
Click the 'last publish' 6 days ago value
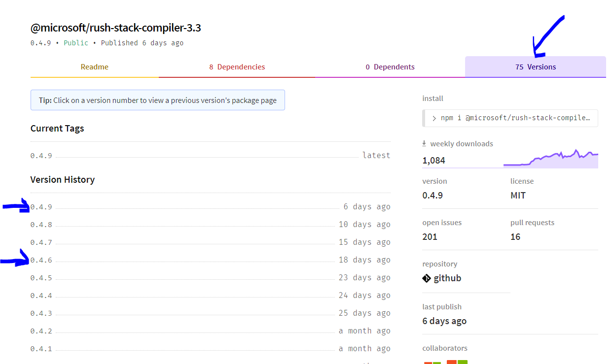click(x=444, y=321)
